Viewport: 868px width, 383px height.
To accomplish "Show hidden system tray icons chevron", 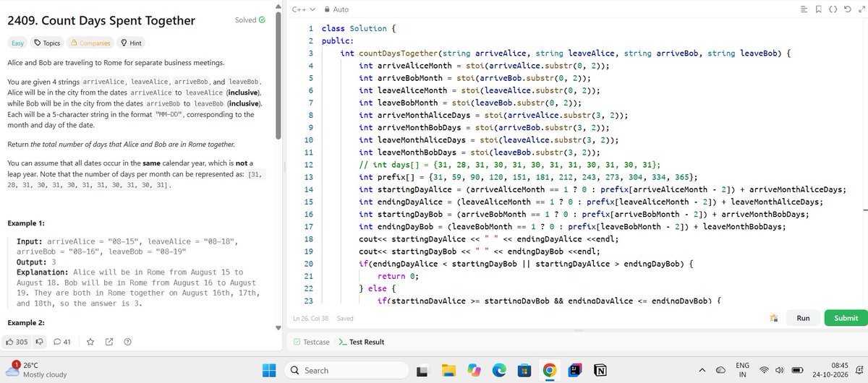I will point(702,370).
